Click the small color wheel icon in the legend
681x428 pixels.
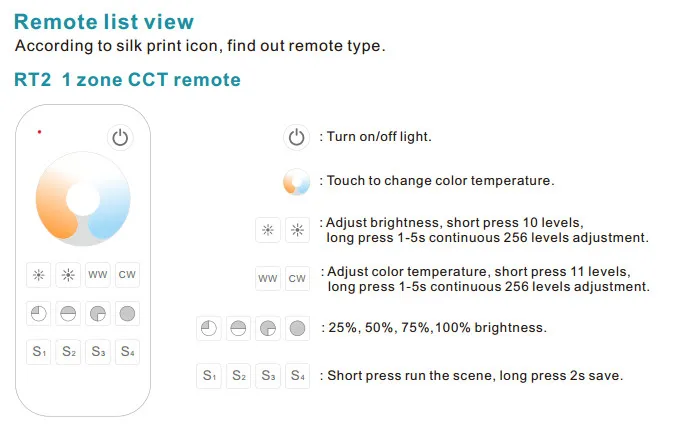297,182
